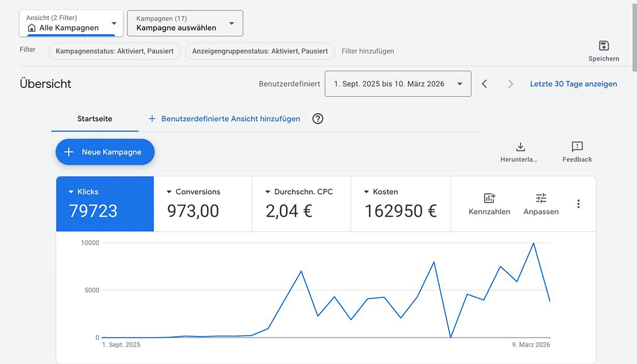Open the date range picker dropdown

(398, 84)
